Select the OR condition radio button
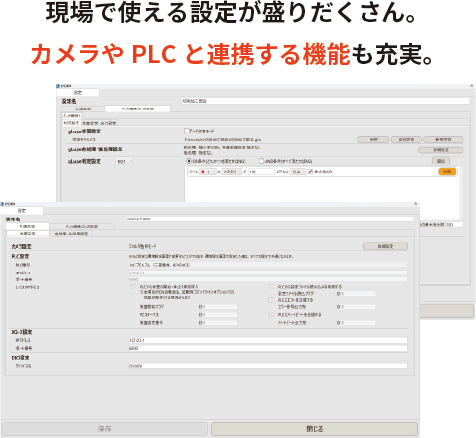The image size is (476, 438). point(189,161)
